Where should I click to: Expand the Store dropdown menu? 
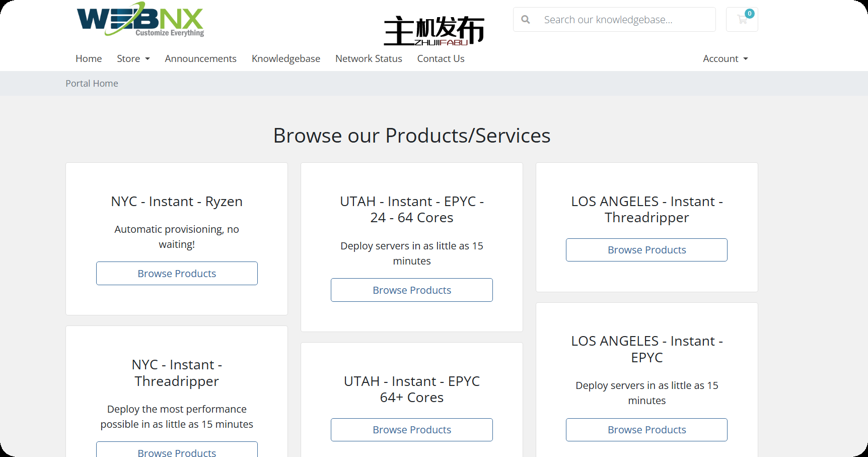click(x=133, y=59)
